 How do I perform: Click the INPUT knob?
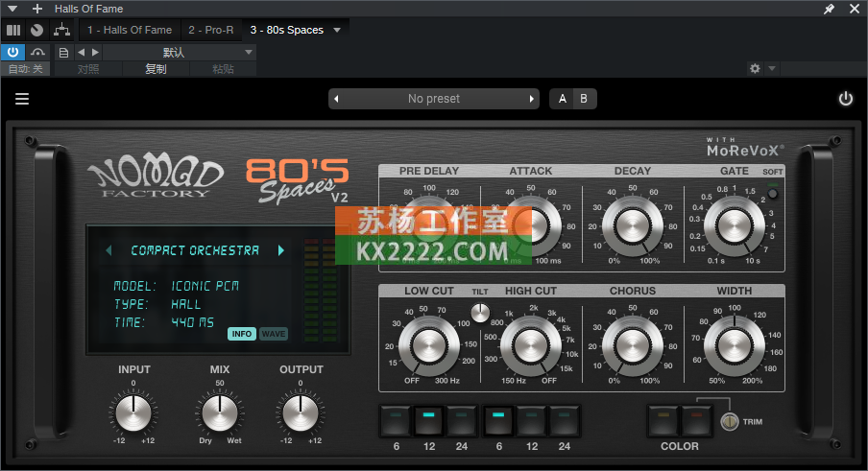click(x=133, y=412)
